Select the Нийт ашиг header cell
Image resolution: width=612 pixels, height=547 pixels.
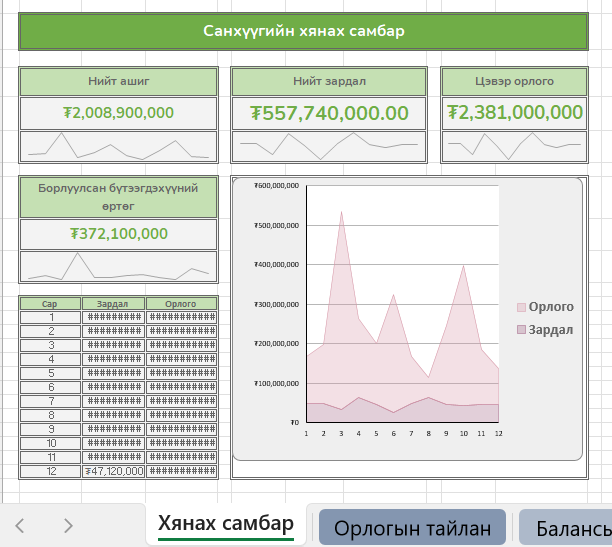coord(118,81)
